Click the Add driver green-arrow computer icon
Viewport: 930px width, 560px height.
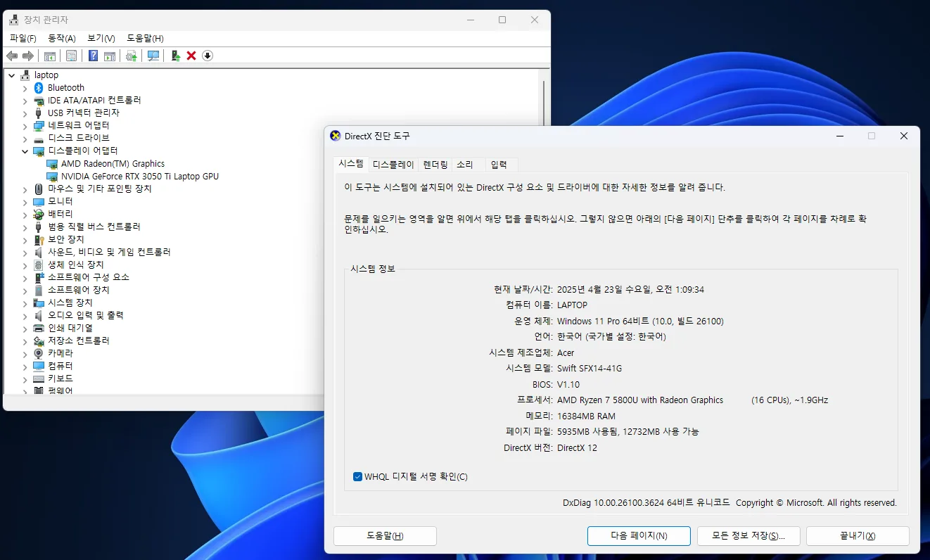176,56
